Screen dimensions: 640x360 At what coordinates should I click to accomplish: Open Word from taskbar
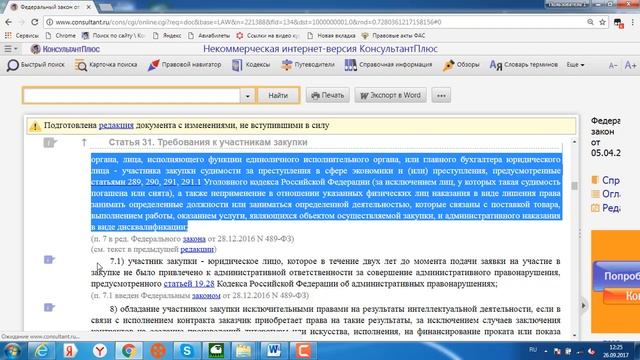pos(274,351)
